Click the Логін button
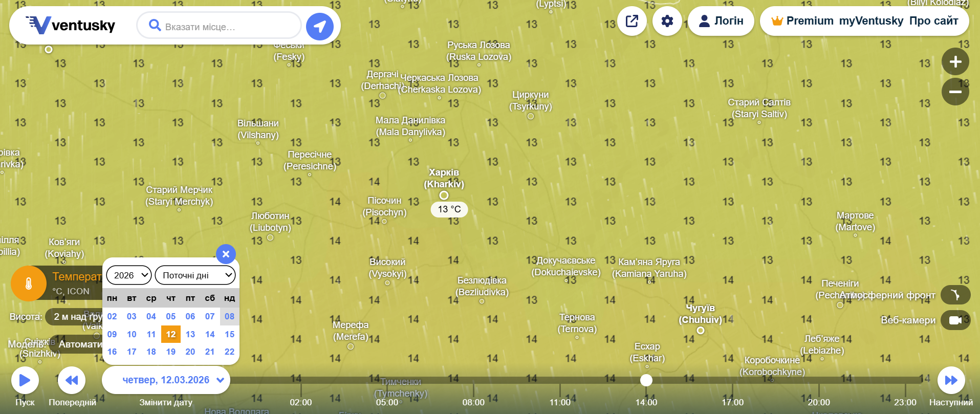The image size is (980, 414). click(721, 21)
